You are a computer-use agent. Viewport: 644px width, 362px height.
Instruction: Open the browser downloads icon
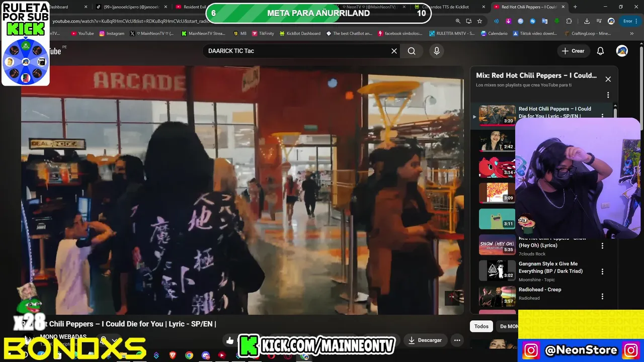coord(587,21)
